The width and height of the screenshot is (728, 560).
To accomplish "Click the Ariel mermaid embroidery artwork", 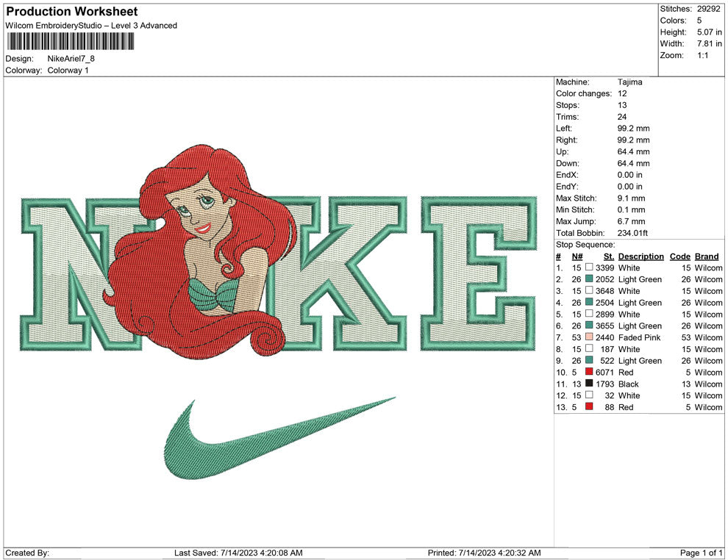I will click(x=201, y=251).
